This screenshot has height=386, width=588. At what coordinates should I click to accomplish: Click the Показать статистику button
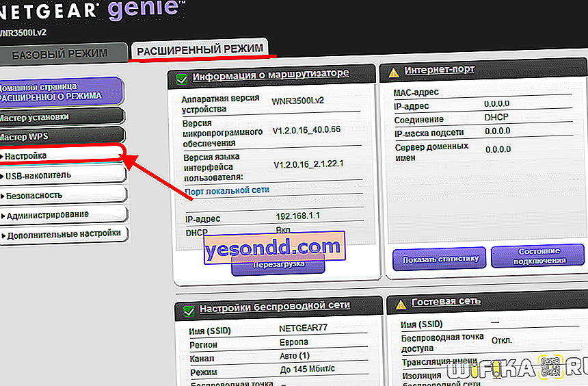pyautogui.click(x=440, y=259)
